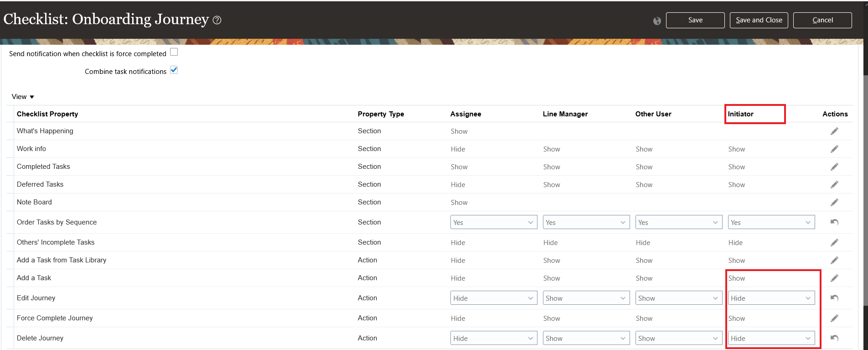This screenshot has height=350, width=868.
Task: Select the Note Board property name
Action: coord(34,202)
